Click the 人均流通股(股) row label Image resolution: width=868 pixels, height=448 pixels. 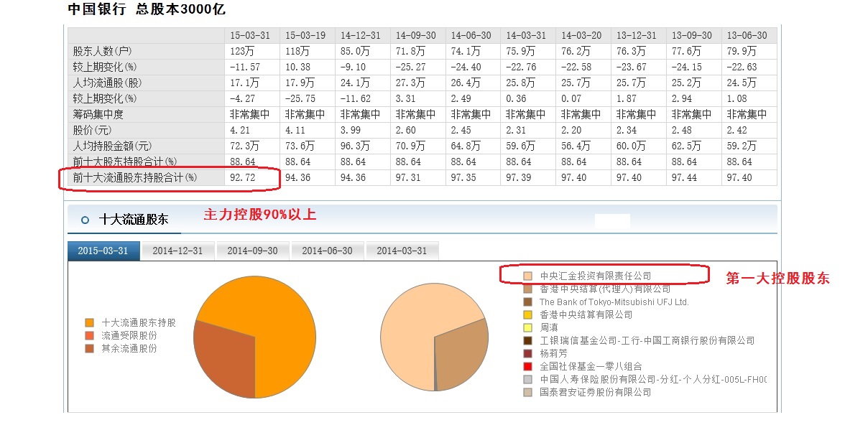[108, 83]
